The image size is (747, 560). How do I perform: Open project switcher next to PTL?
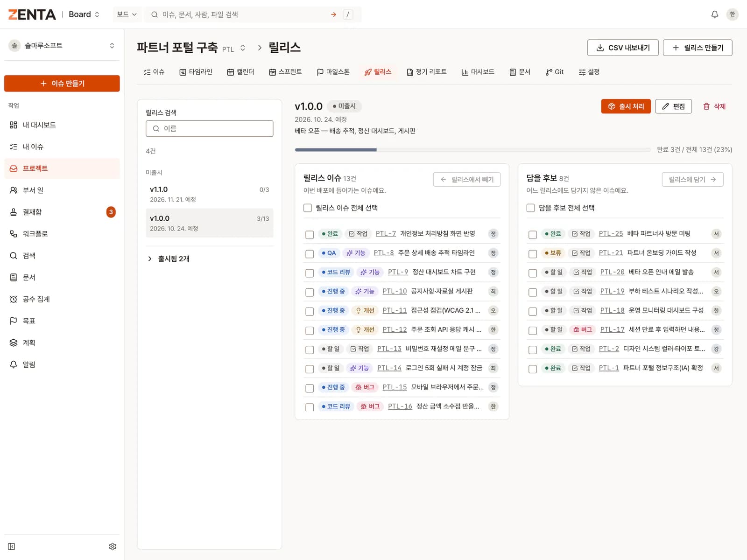(243, 48)
